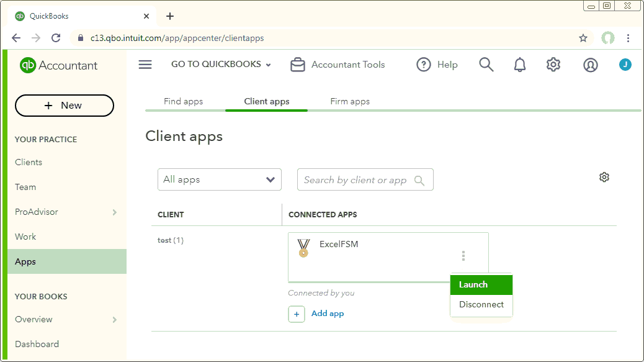The height and width of the screenshot is (362, 644).
Task: Click the New button
Action: [x=65, y=106]
